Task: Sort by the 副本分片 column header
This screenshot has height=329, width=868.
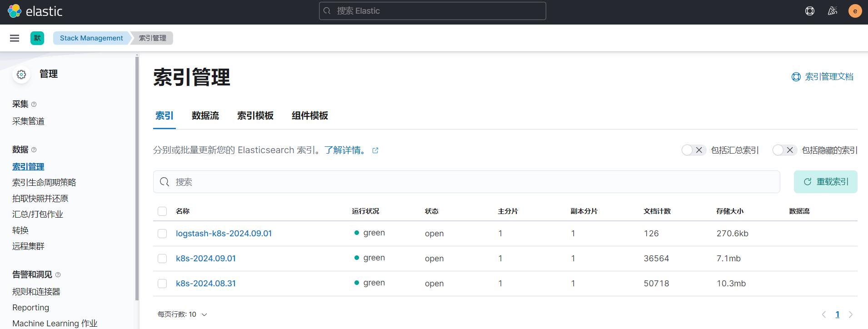Action: [x=584, y=211]
